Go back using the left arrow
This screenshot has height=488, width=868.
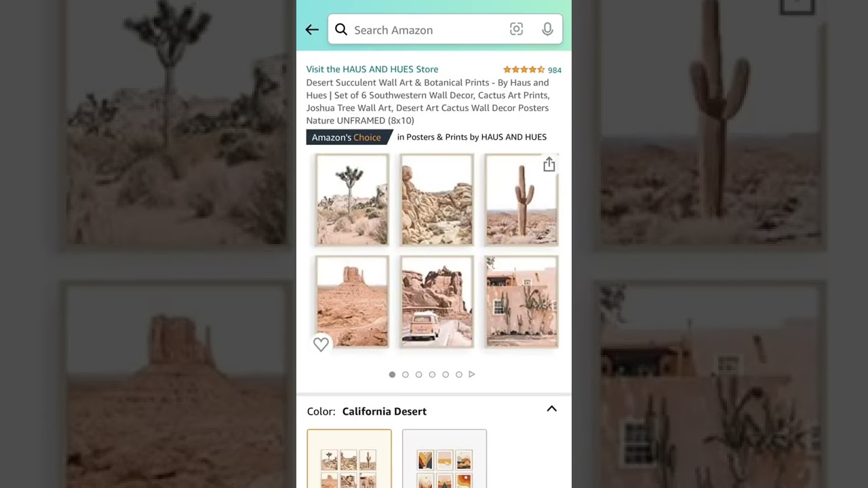(312, 30)
